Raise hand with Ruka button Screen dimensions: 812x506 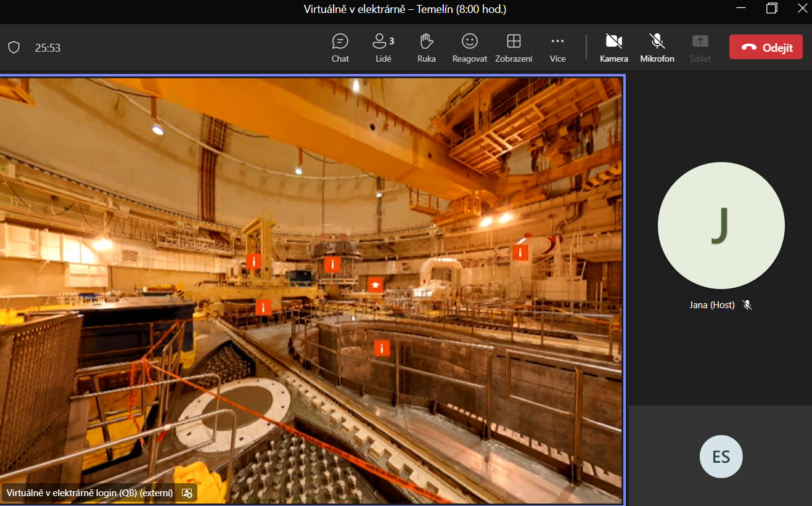[426, 48]
